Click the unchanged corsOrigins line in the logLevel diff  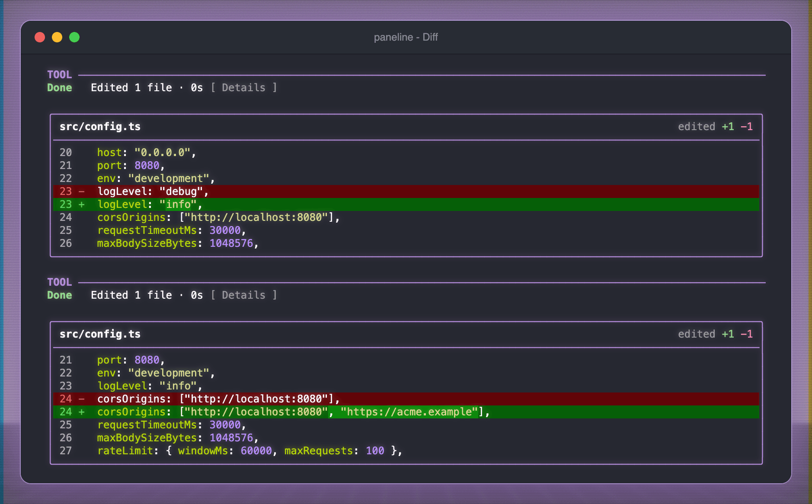(406, 217)
